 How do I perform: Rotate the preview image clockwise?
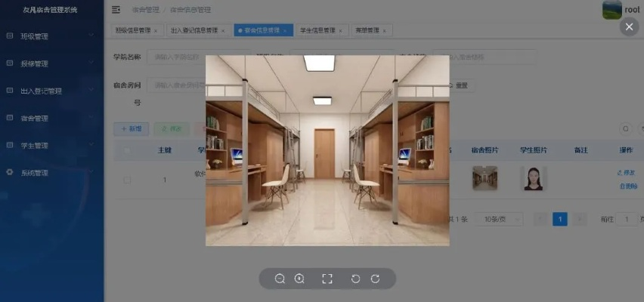[x=375, y=279]
